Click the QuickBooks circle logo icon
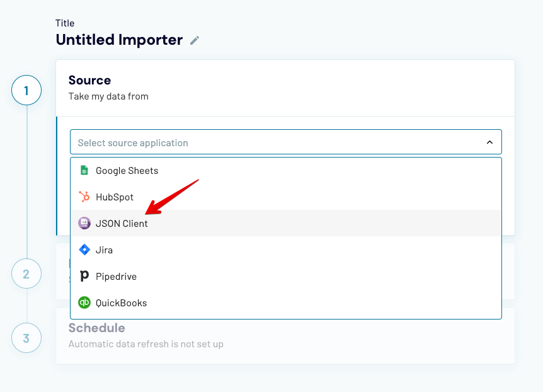Viewport: 543px width, 392px height. 85,303
